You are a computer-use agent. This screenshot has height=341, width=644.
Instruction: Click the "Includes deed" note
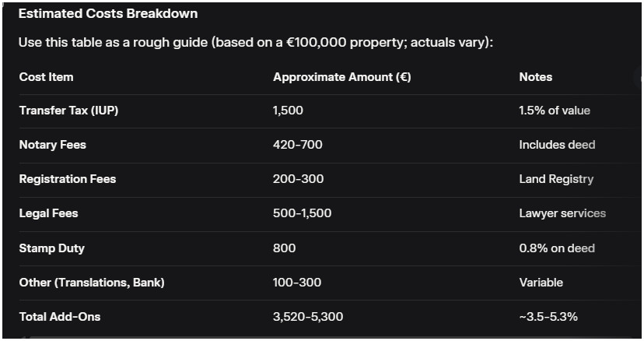click(x=557, y=145)
